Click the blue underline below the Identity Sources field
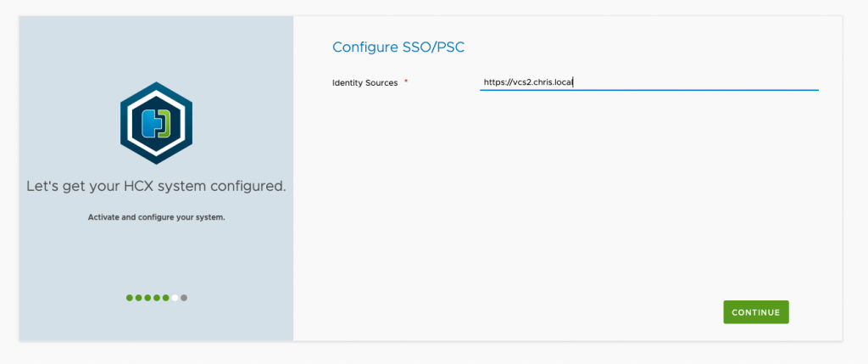868x364 pixels. point(648,89)
